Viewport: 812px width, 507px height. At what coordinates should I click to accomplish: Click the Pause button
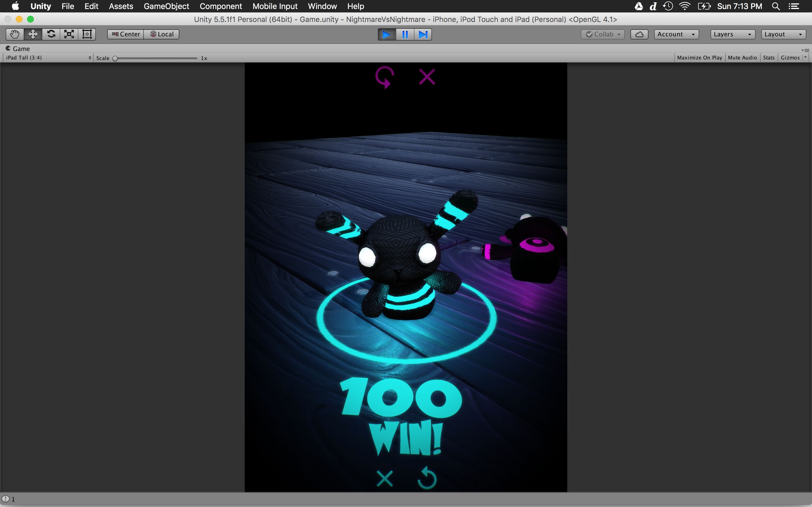tap(405, 34)
